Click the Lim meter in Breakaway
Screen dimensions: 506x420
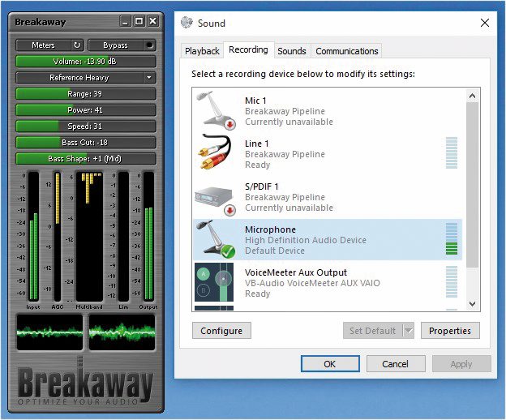[123, 237]
